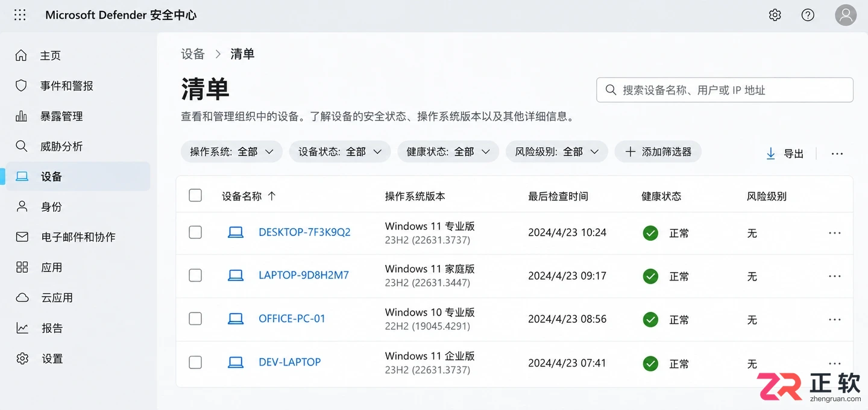868x410 pixels.
Task: Click the person icon for 身份
Action: pos(22,207)
